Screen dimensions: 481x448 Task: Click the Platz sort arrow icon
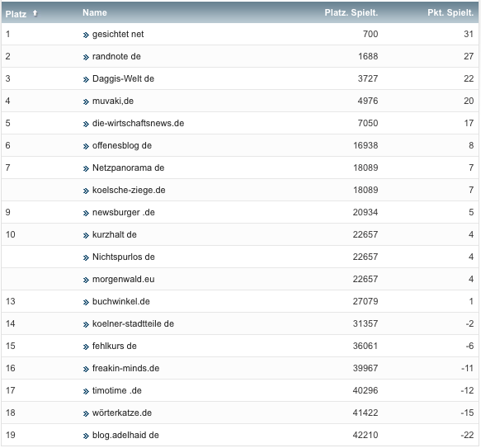35,13
